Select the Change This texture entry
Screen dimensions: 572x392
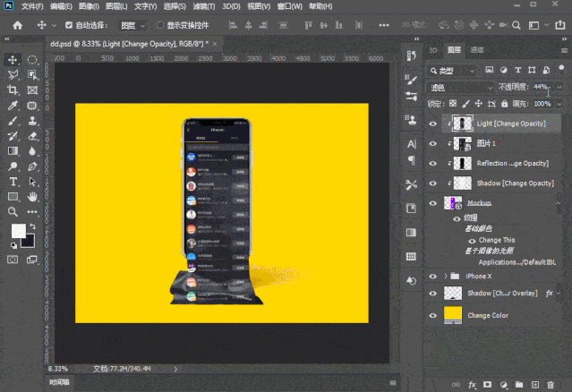point(497,241)
